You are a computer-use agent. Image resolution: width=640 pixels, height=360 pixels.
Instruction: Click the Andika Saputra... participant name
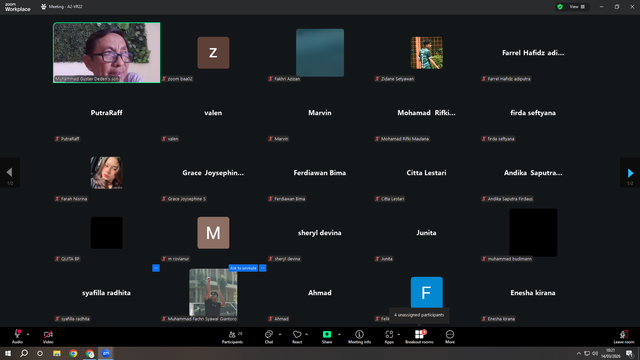[x=533, y=173]
